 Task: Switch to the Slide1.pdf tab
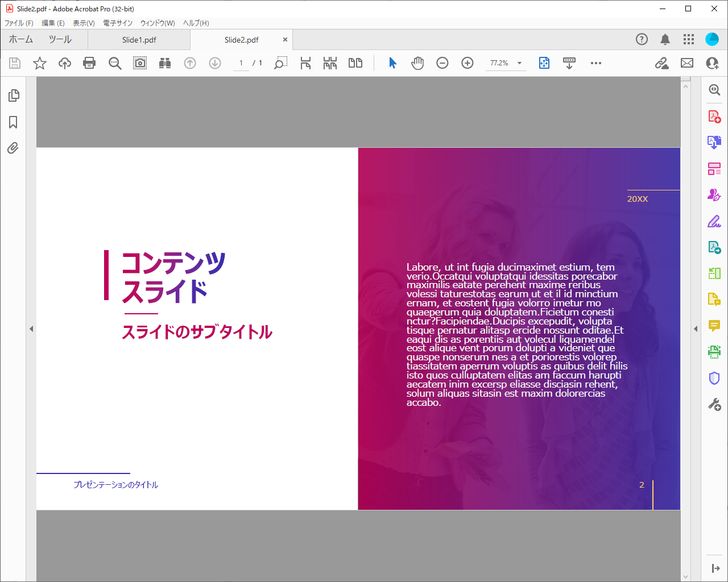139,40
